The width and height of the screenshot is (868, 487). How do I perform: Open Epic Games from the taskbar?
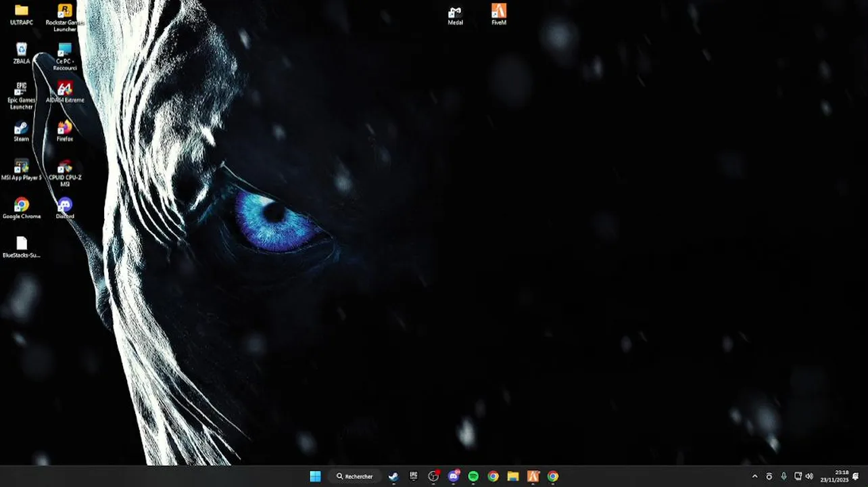pos(414,476)
